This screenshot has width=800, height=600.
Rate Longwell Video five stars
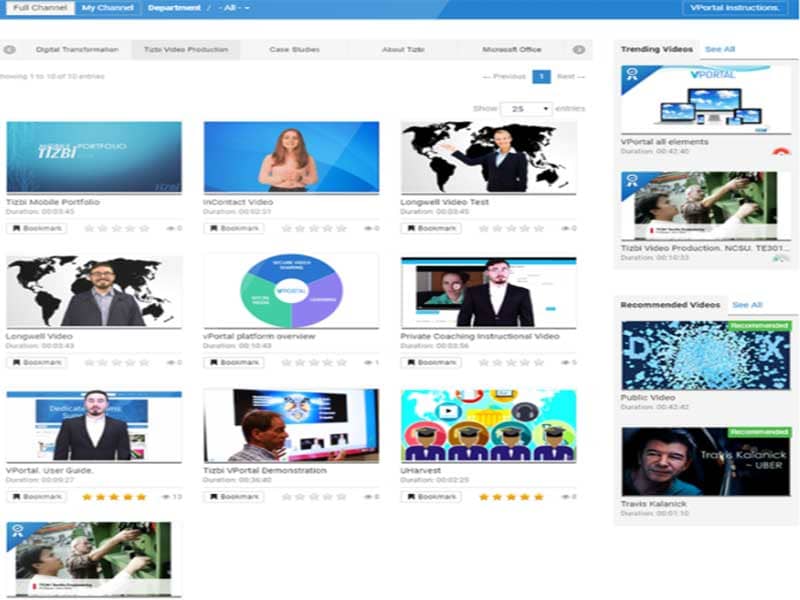[144, 362]
